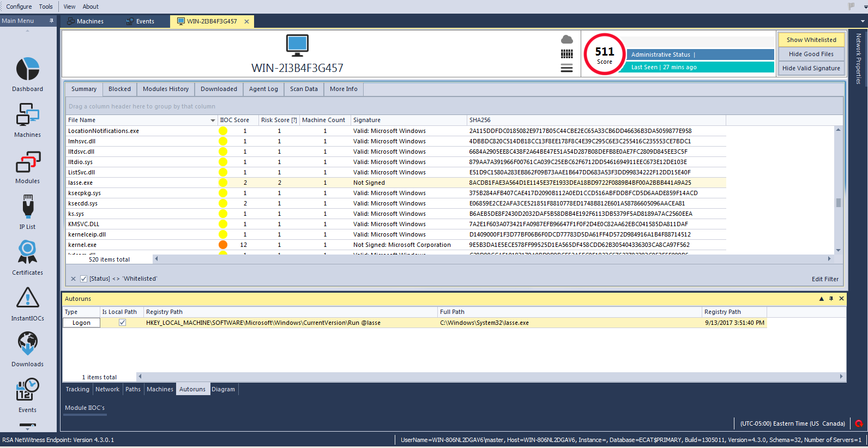Viewport: 868px width, 448px height.
Task: Click the hamburger lines icon near score
Action: point(567,68)
